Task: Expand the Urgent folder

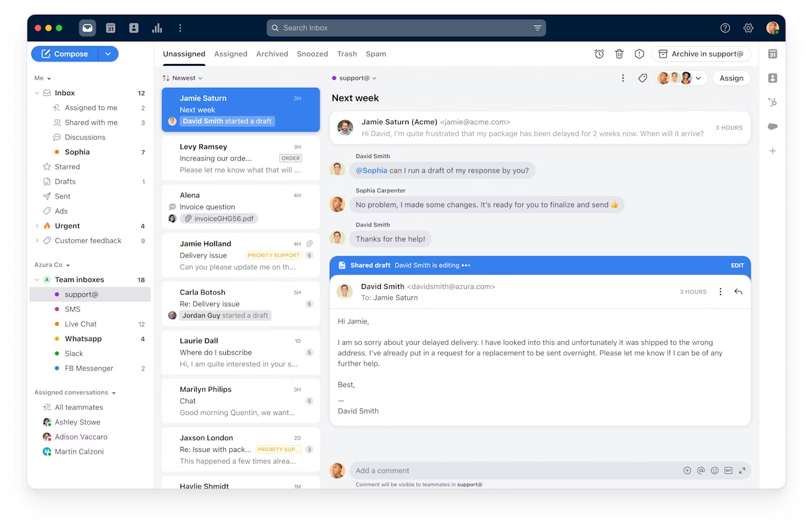Action: (37, 226)
